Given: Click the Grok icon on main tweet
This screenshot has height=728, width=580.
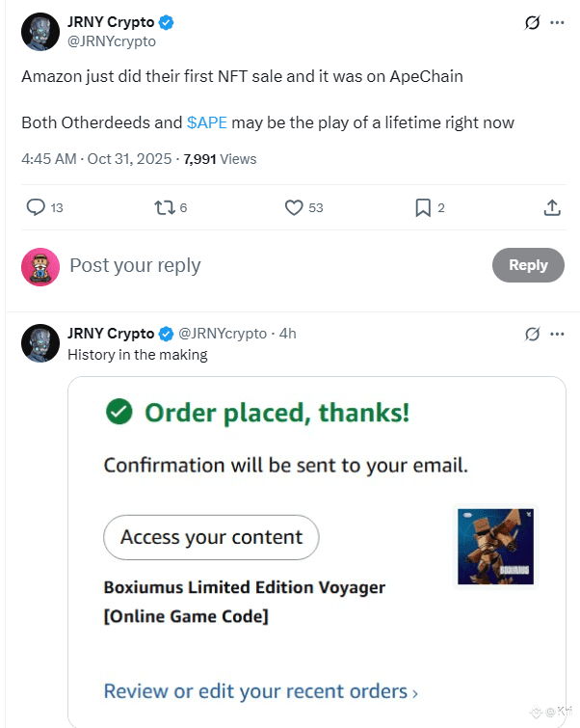Looking at the screenshot, I should pyautogui.click(x=532, y=22).
